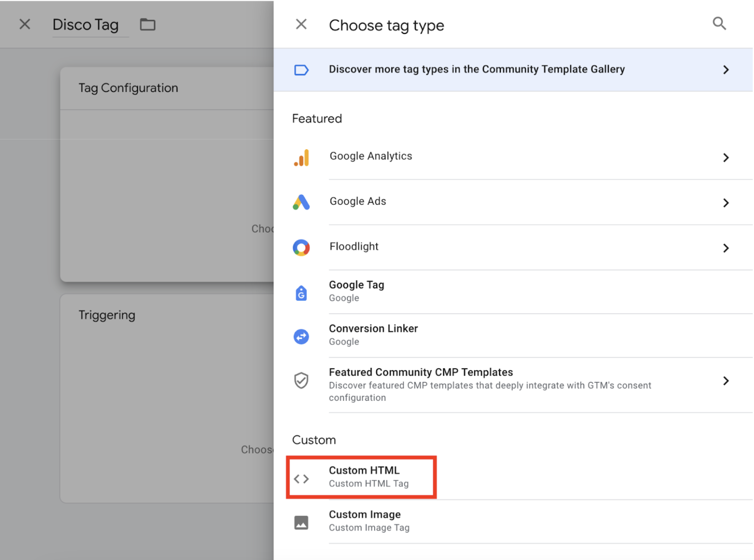
Task: Expand the Community Template Gallery chevron
Action: click(726, 70)
